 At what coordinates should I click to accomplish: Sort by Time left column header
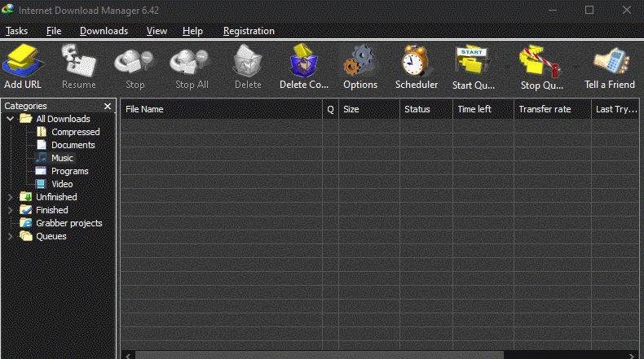tap(483, 109)
